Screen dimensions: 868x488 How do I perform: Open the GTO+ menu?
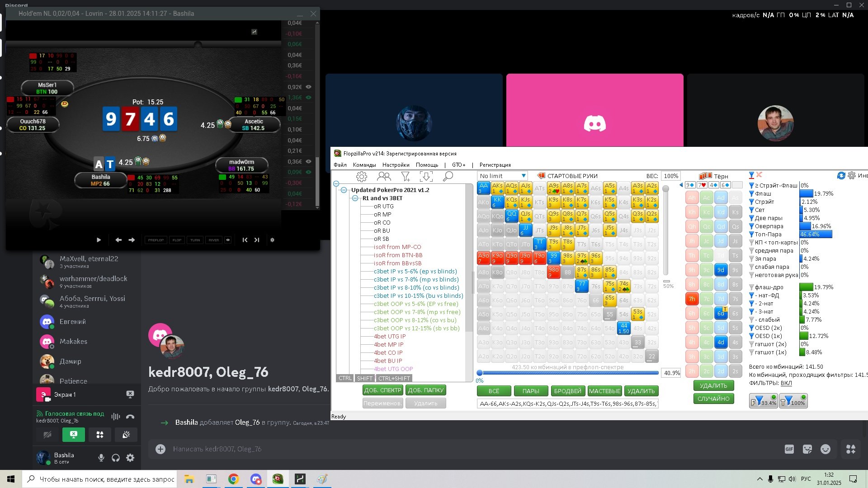[458, 165]
